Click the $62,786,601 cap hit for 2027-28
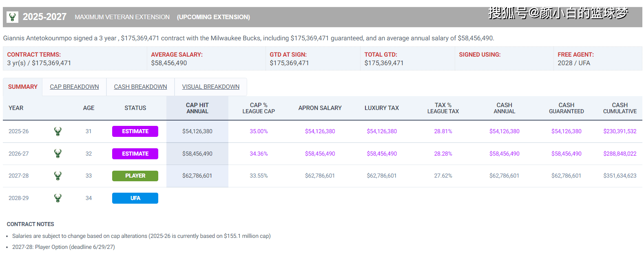Image resolution: width=644 pixels, height=266 pixels. click(x=197, y=176)
